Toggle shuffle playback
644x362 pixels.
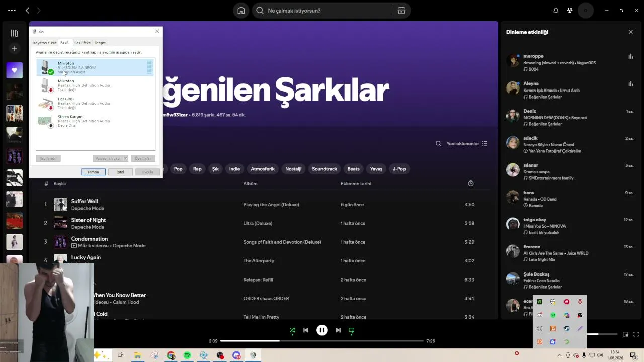292,330
